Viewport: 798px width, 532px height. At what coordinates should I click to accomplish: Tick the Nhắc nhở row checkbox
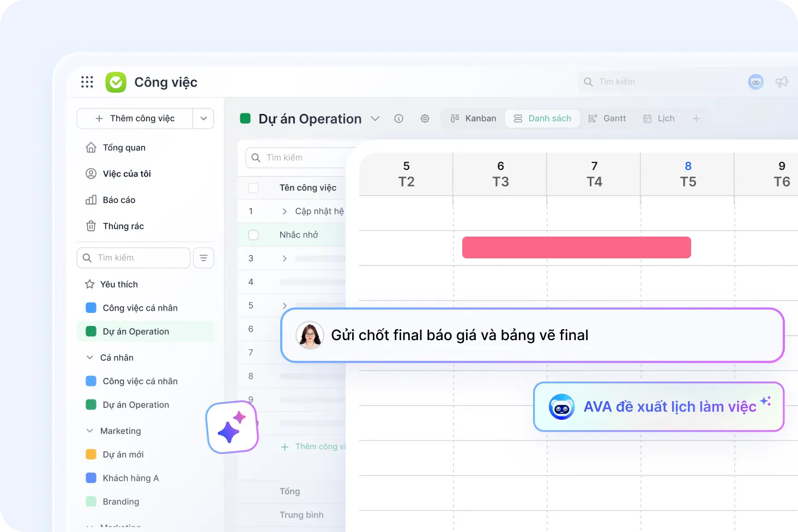tap(253, 235)
